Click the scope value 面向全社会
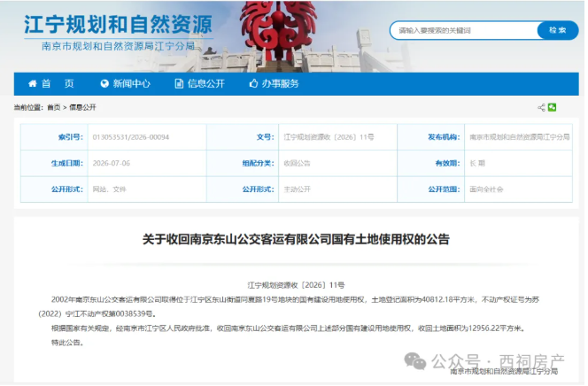This screenshot has width=588, height=386. 486,189
